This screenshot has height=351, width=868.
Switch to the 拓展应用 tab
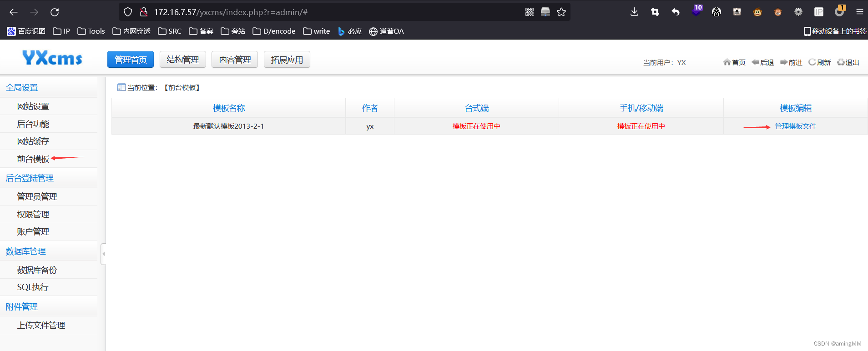[287, 60]
